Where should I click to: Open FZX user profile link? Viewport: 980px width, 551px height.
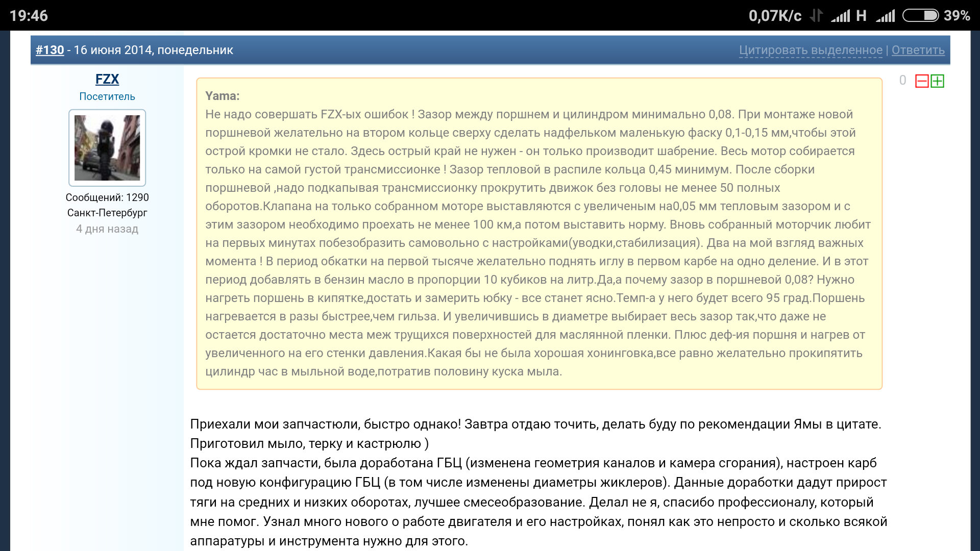107,79
